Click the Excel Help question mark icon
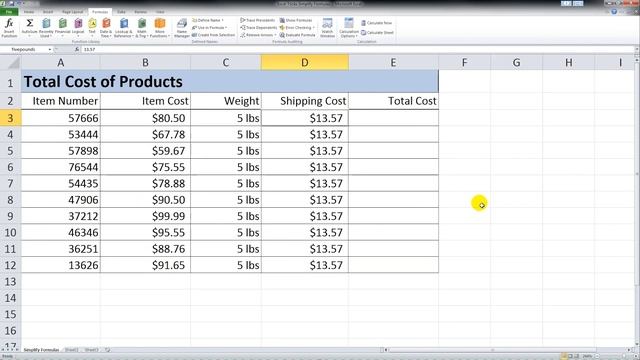This screenshot has height=360, width=640. (x=614, y=12)
